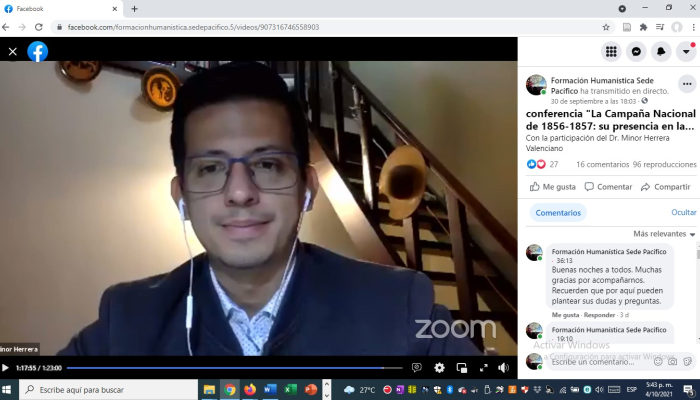The width and height of the screenshot is (700, 400).
Task: Bookmark this page with the star icon
Action: click(606, 27)
